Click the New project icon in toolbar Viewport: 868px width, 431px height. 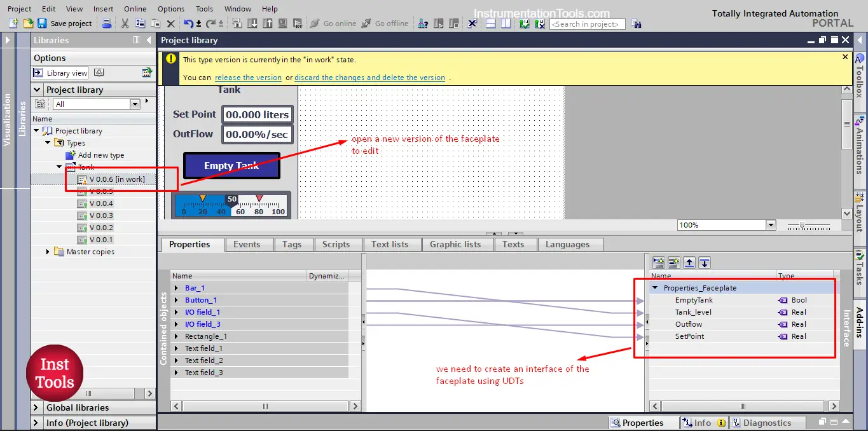point(14,24)
